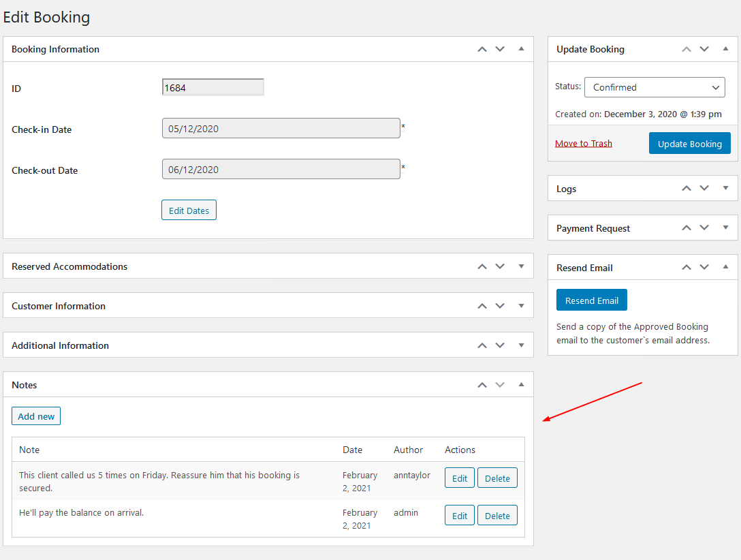This screenshot has height=560, width=741.
Task: Collapse the Booking Information panel
Action: click(521, 48)
